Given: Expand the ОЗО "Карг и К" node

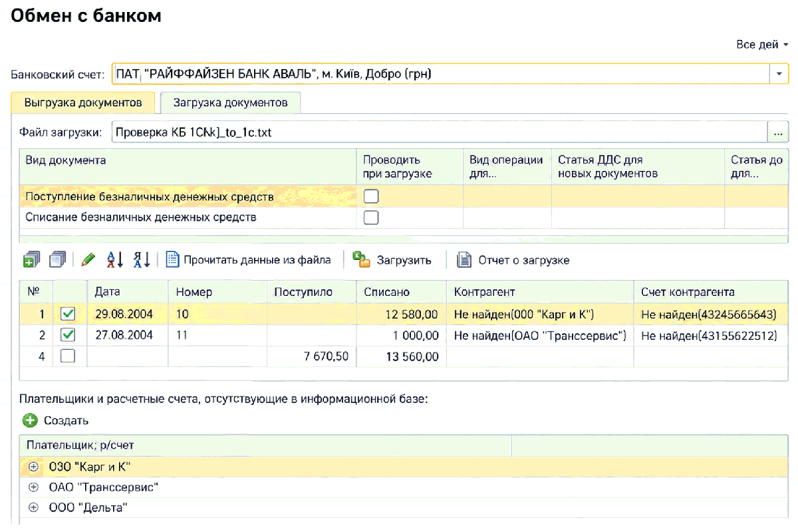Looking at the screenshot, I should pyautogui.click(x=33, y=467).
